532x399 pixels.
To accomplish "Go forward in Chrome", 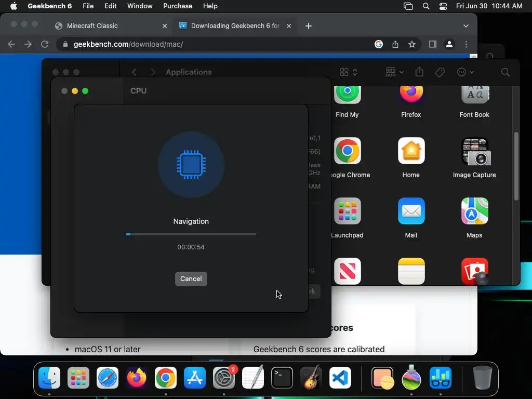I will [28, 44].
